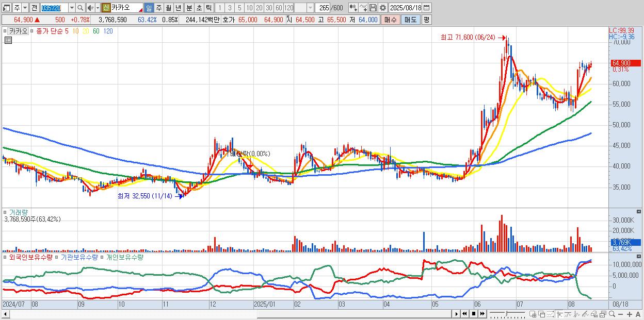Toggle the 카카오 price series marker
644x320 pixels.
[5, 31]
